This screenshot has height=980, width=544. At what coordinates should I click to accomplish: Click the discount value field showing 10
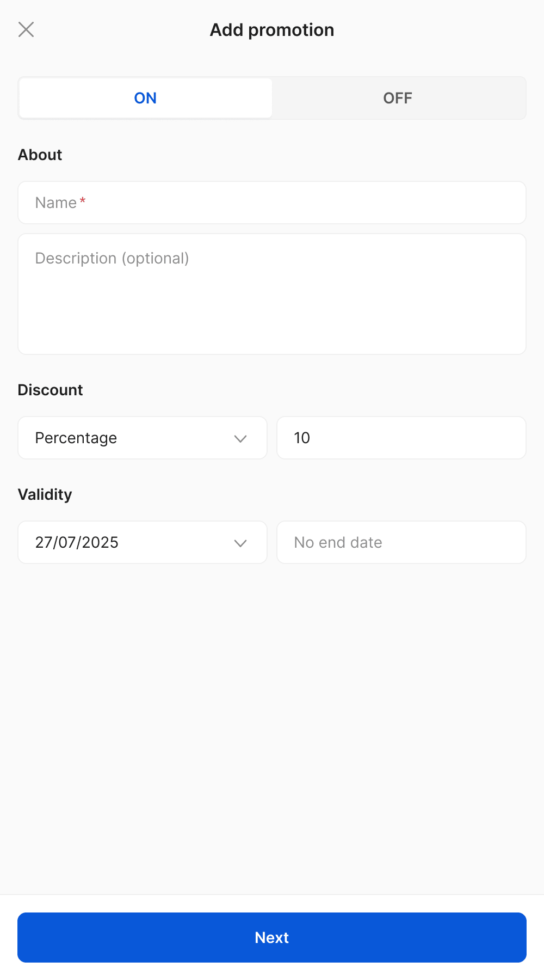(x=401, y=438)
